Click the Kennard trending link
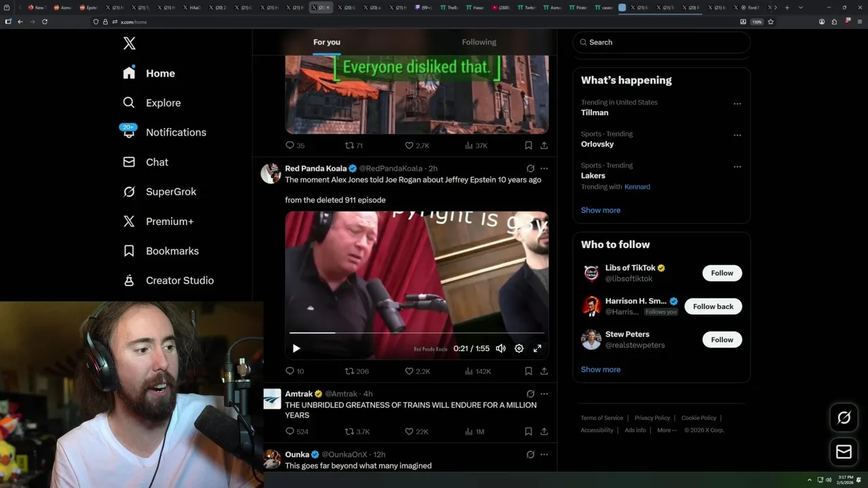 coord(637,186)
